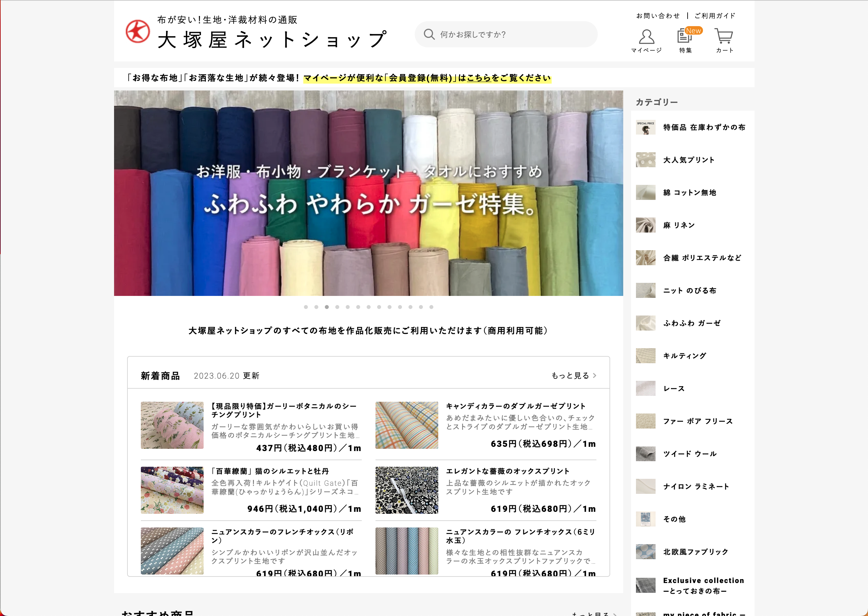
Task: Open the ご利用ガイド guide link
Action: point(715,16)
